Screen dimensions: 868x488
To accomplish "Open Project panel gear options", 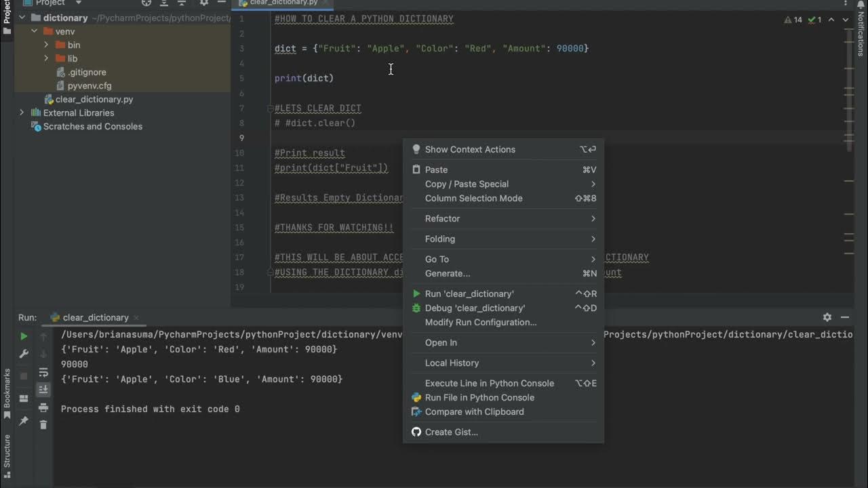I will click(x=203, y=3).
